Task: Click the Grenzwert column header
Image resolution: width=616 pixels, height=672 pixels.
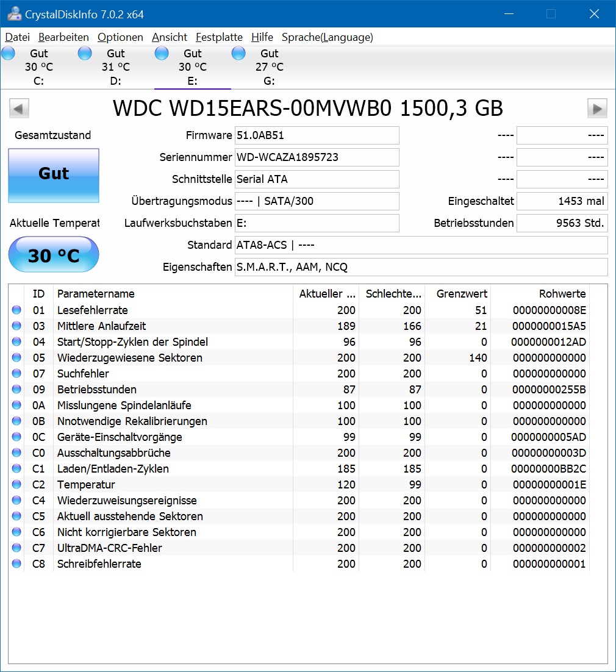Action: [x=458, y=293]
